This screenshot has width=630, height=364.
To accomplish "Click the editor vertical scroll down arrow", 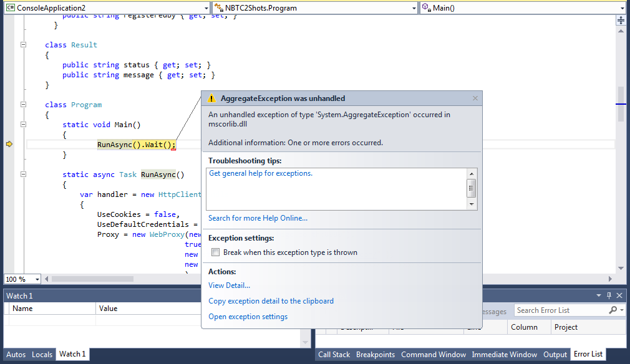I will (621, 268).
